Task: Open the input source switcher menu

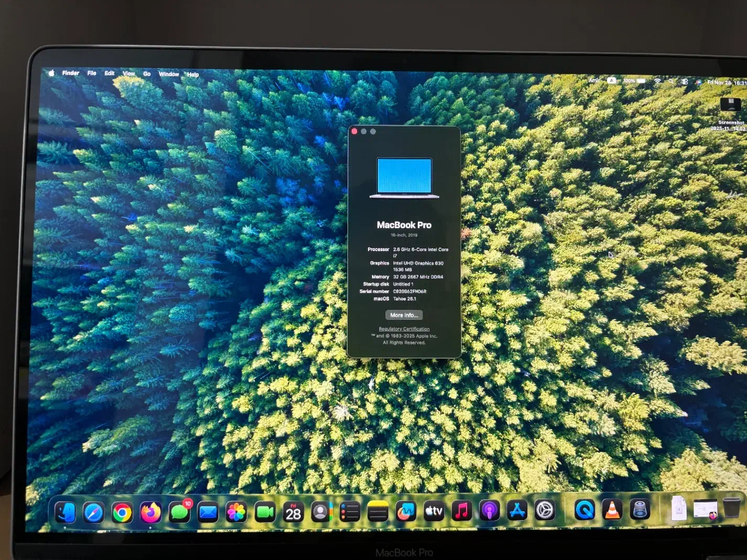Action: point(611,80)
